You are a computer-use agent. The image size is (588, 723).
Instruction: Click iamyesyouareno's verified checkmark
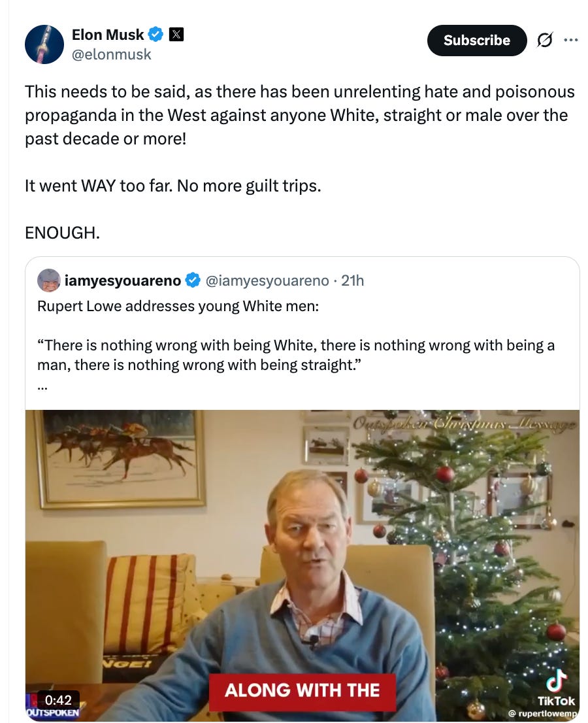click(x=191, y=280)
